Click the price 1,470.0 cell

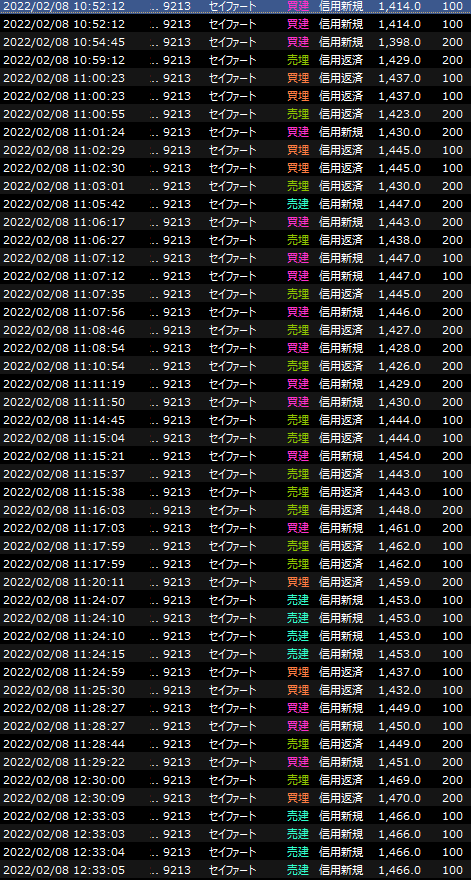tap(400, 796)
